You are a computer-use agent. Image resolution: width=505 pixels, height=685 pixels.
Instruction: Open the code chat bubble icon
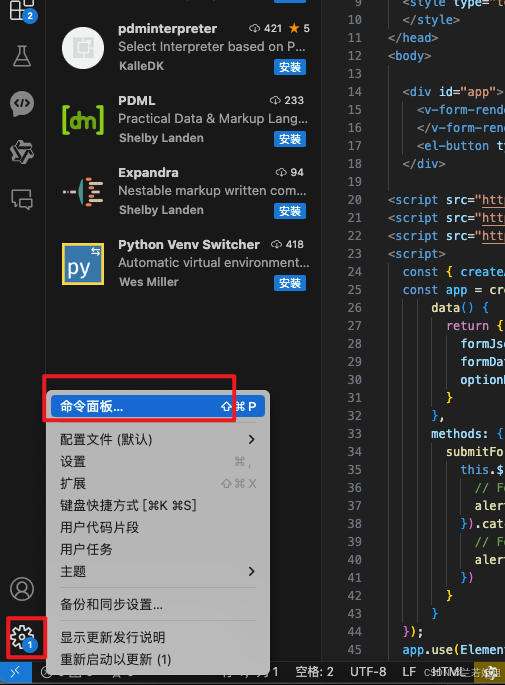22,104
